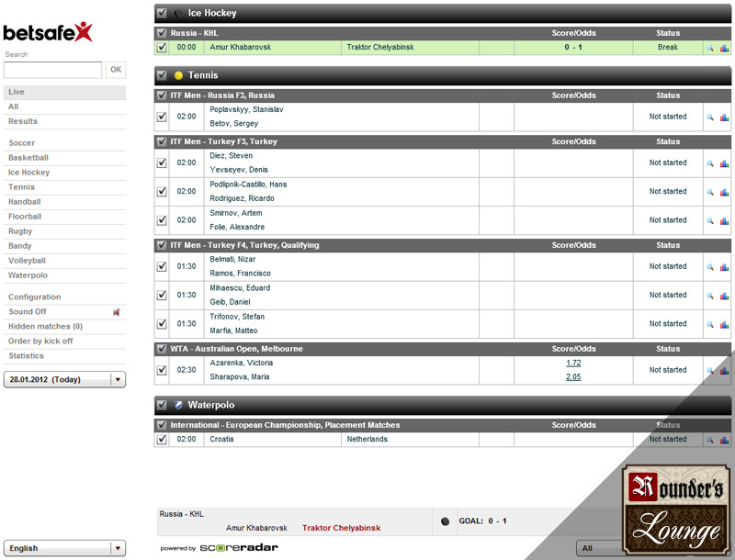This screenshot has width=735, height=560.
Task: Open Statistics in the sidebar
Action: click(64, 356)
